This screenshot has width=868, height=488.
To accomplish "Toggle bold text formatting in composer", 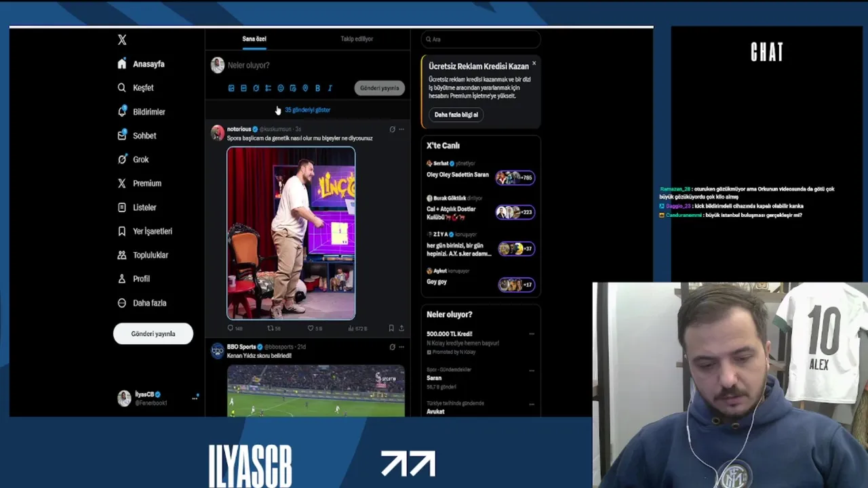I will 317,88.
